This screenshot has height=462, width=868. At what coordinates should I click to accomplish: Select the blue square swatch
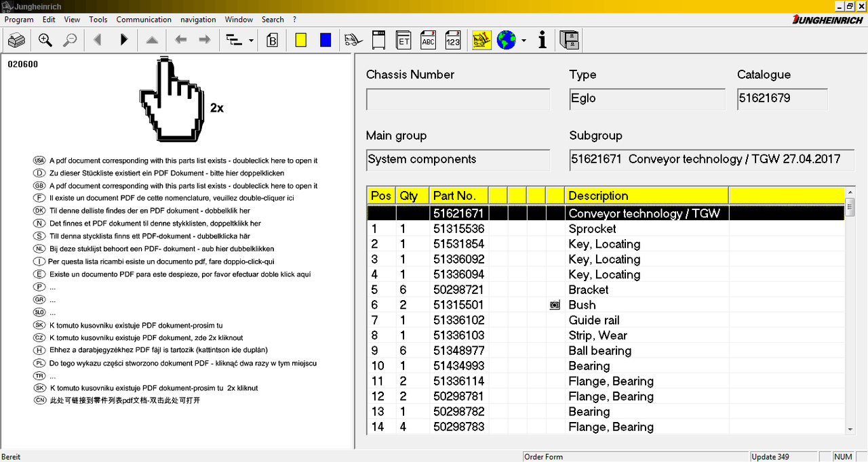(325, 41)
